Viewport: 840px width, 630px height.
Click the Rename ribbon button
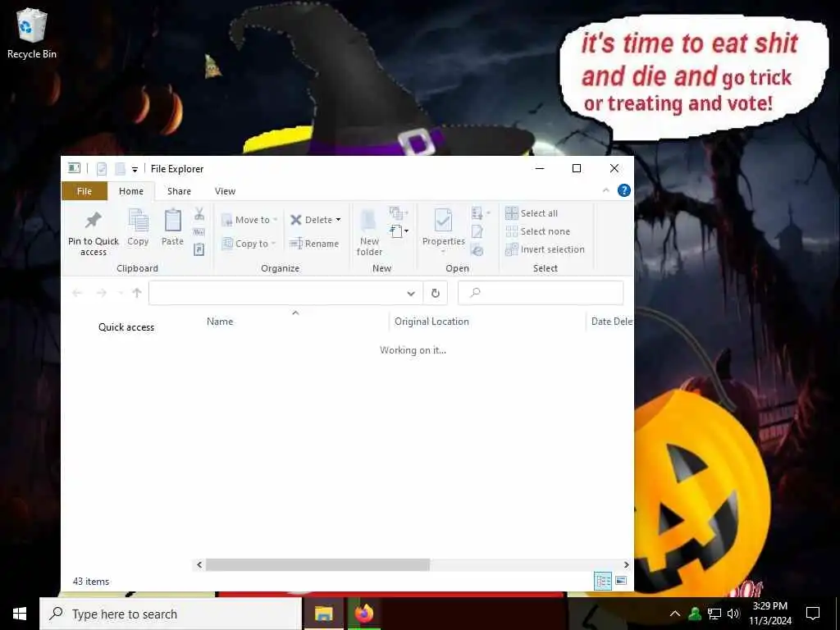tap(314, 244)
